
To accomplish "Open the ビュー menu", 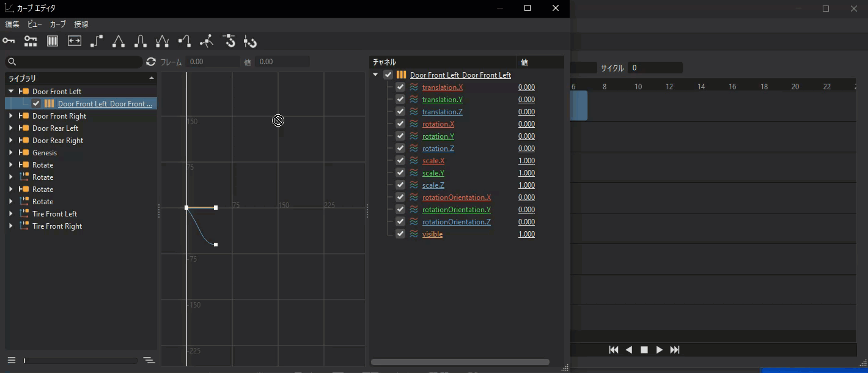I will pos(35,24).
